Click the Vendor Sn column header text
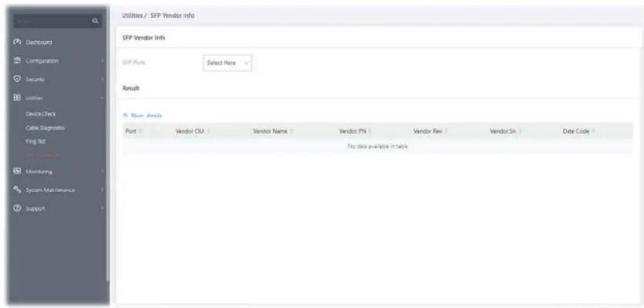 503,131
